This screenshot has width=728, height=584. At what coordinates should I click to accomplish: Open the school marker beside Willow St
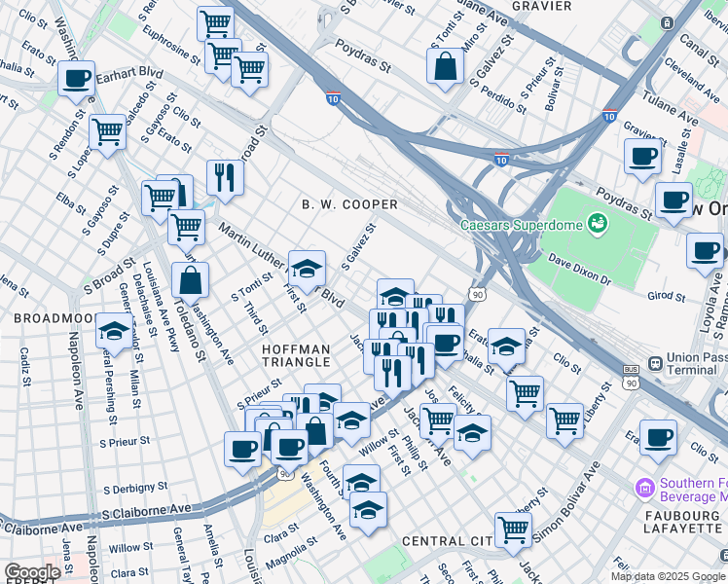352,421
